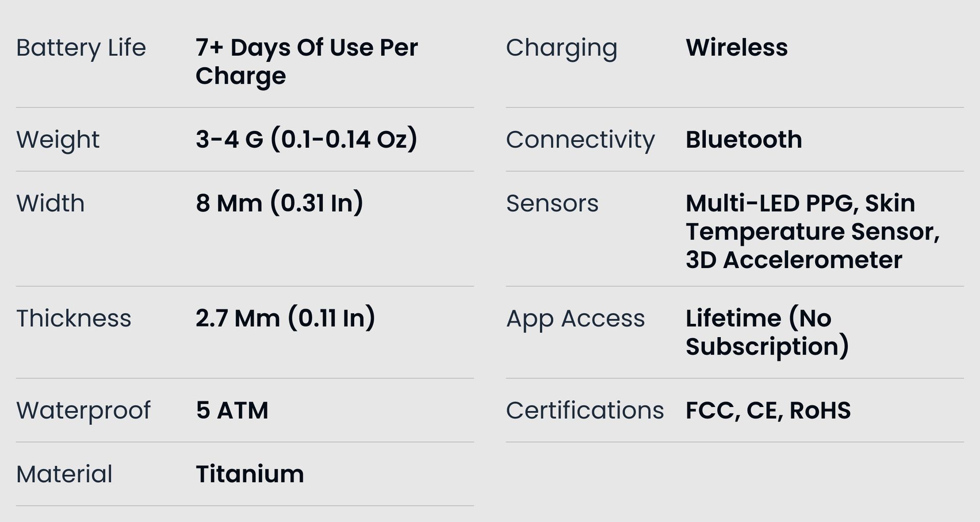
Task: Select the '8 Mm (0.31 In)' value
Action: pyautogui.click(x=279, y=203)
